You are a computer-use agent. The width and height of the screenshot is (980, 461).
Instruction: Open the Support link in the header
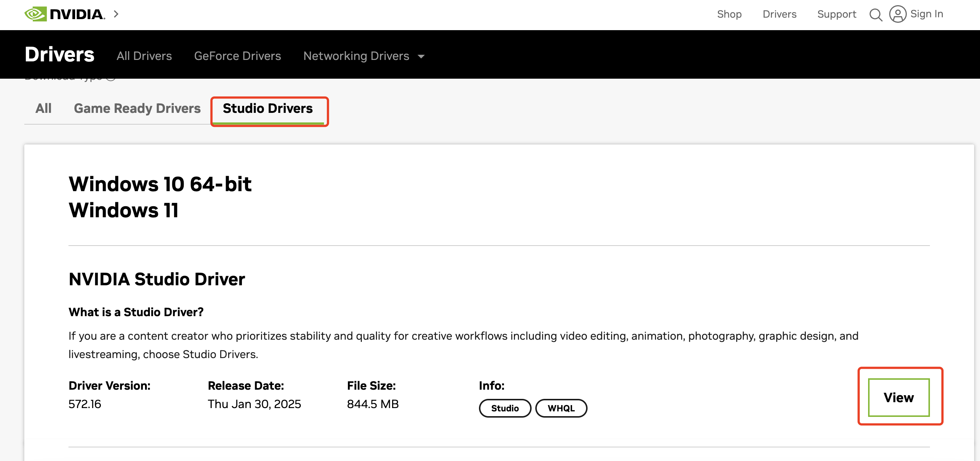coord(836,14)
